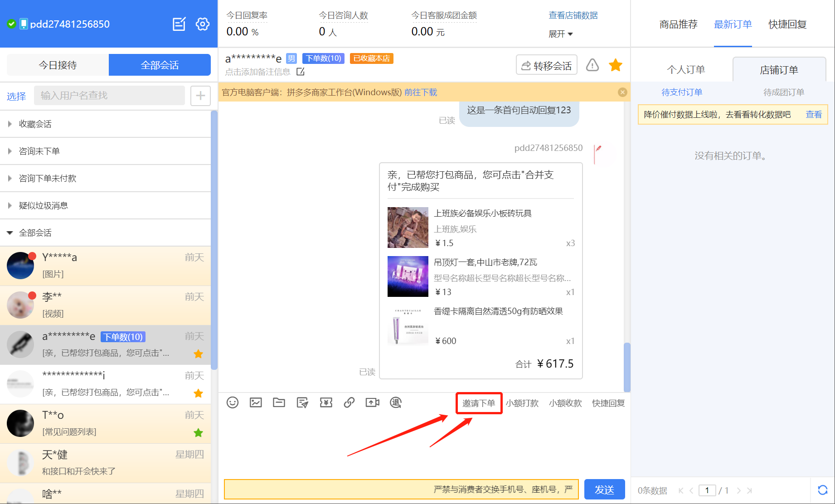Click the add plus button beside search
Screen dimensions: 835x504
point(200,96)
